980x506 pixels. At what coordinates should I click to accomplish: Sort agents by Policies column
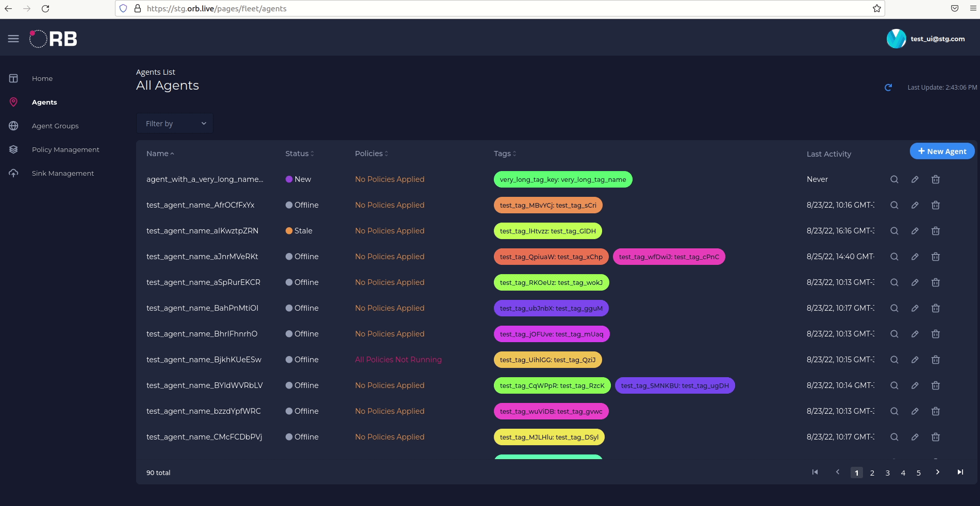pos(371,154)
